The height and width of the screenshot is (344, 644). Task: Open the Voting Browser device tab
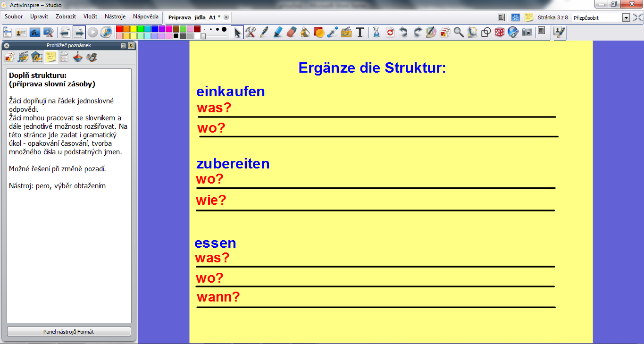click(92, 57)
